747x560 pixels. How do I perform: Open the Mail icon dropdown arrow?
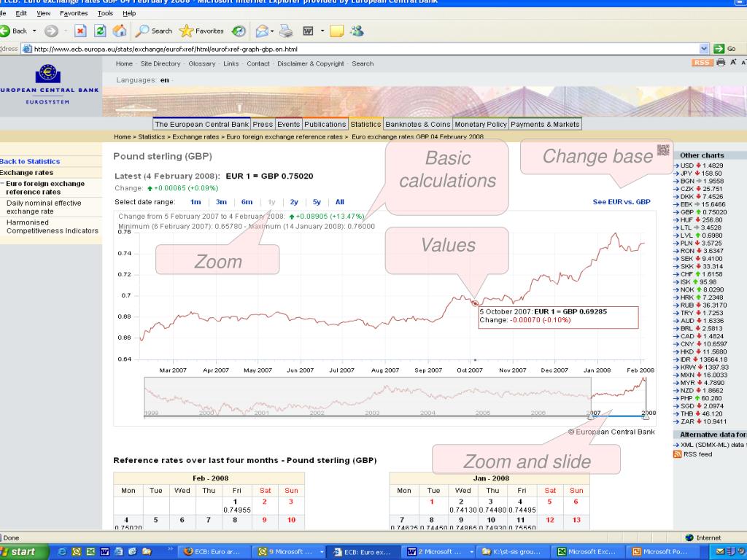[x=272, y=31]
